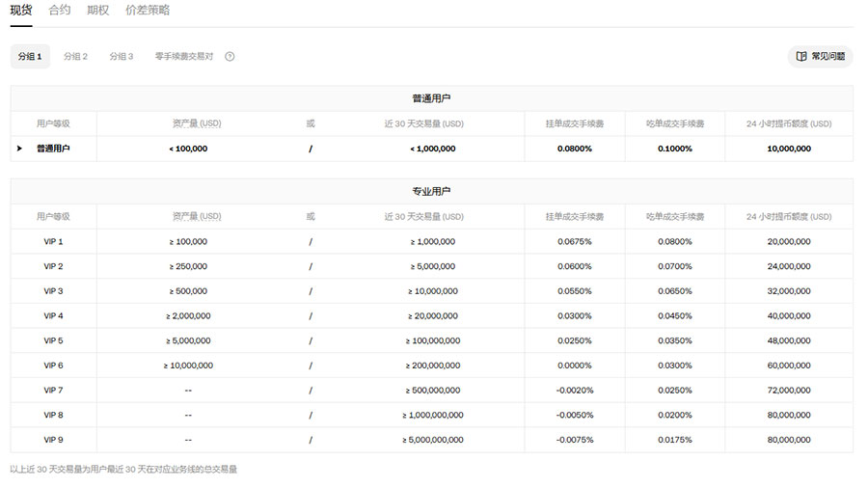The width and height of the screenshot is (868, 488).
Task: Click the 0.0550% maker fee value
Action: point(575,291)
